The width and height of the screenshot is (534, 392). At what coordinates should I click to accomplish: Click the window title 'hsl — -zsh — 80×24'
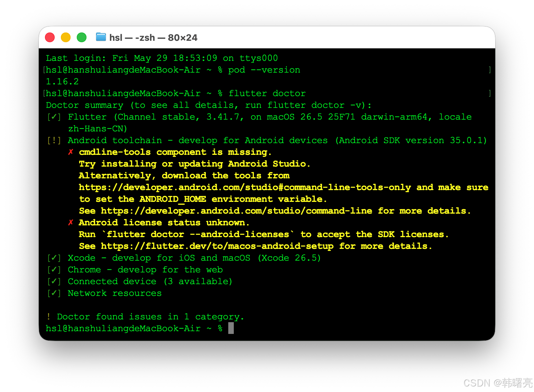point(153,38)
